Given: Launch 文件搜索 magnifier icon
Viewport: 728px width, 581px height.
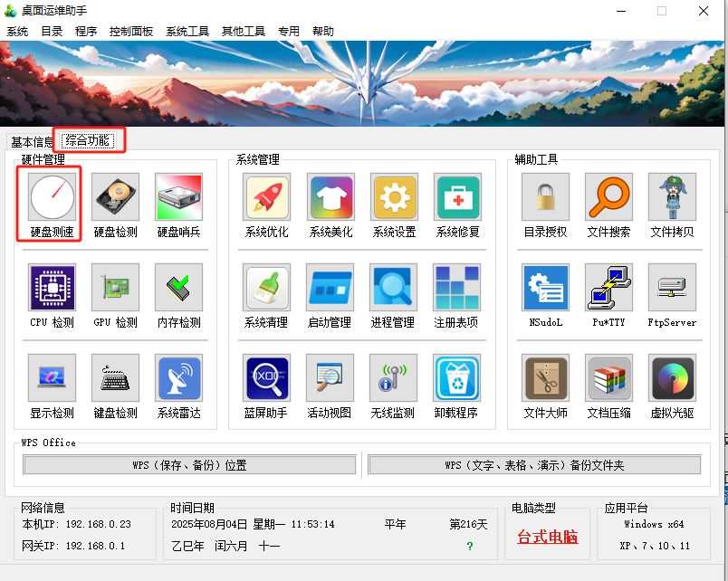Looking at the screenshot, I should click(608, 196).
